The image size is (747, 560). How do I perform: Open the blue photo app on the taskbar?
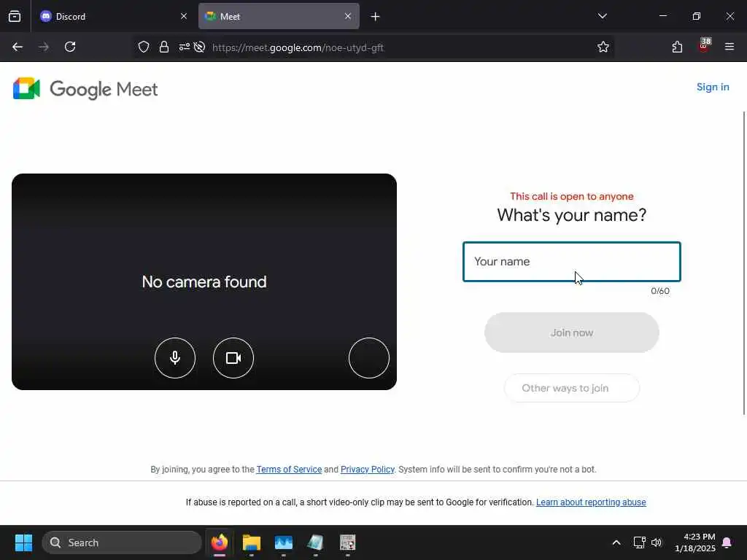[x=284, y=542]
